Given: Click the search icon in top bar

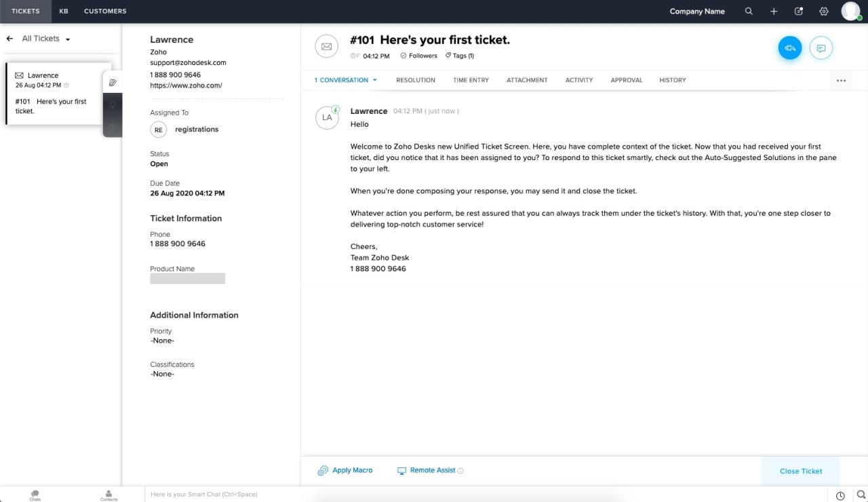Looking at the screenshot, I should (x=749, y=12).
